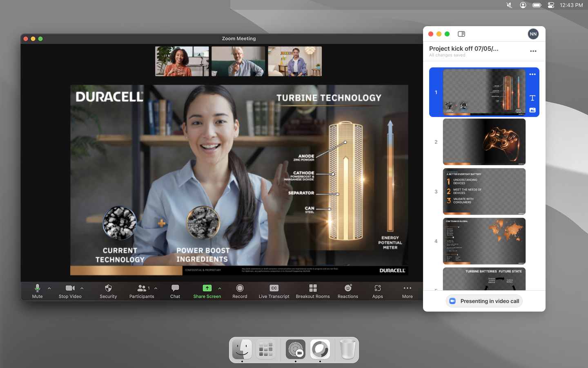Image resolution: width=588 pixels, height=368 pixels.
Task: Select third participant video thumbnail of woman in purple
Action: point(295,61)
